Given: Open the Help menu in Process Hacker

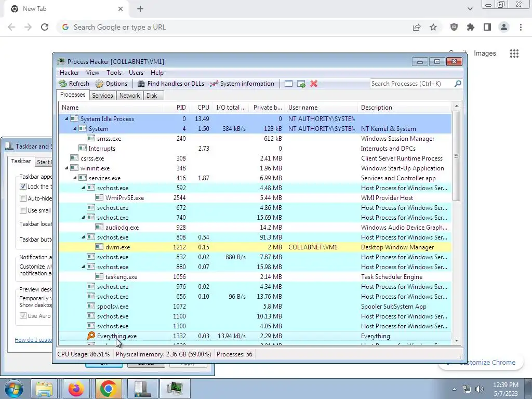Looking at the screenshot, I should pos(157,73).
